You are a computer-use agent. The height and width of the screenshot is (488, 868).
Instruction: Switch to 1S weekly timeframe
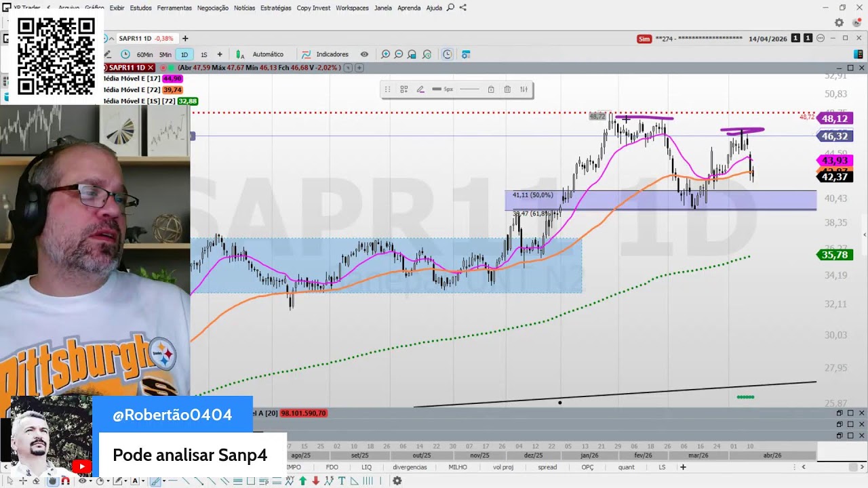pos(203,54)
